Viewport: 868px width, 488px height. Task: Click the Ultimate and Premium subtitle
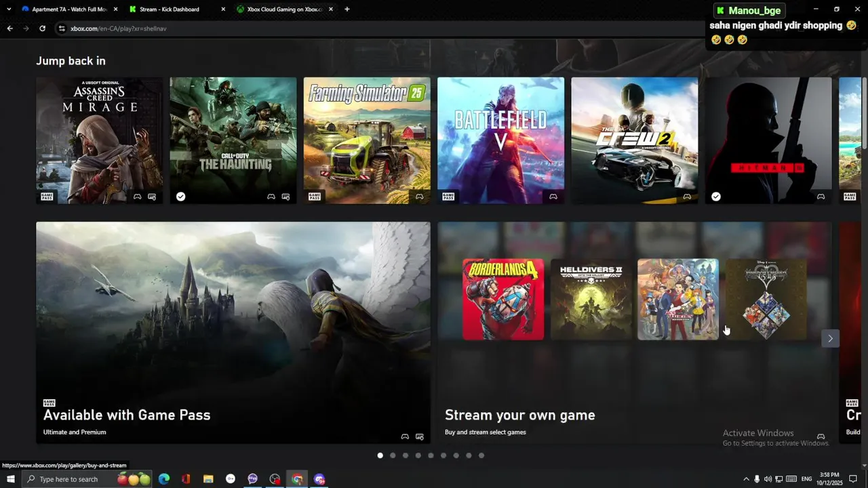point(75,432)
